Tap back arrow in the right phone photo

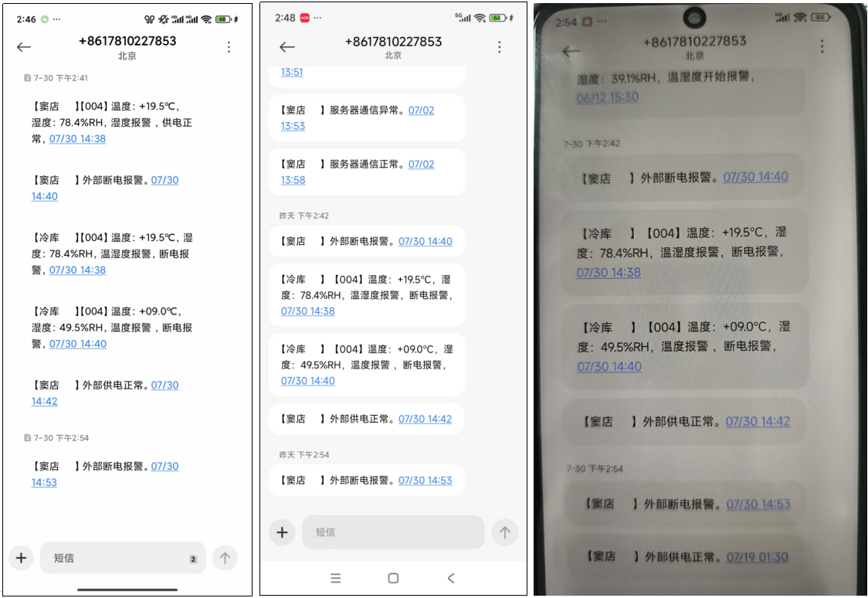(571, 52)
